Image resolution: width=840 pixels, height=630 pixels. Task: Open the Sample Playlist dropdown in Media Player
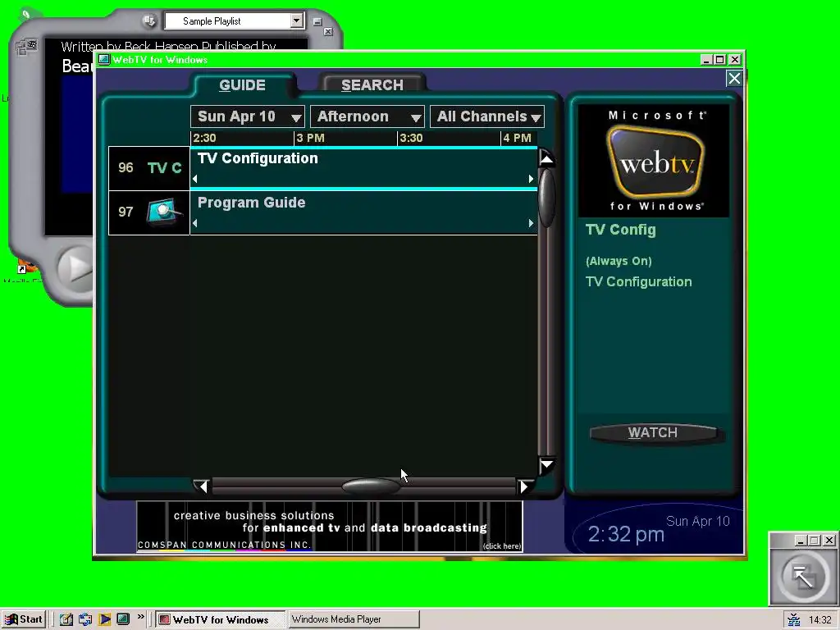pyautogui.click(x=296, y=21)
